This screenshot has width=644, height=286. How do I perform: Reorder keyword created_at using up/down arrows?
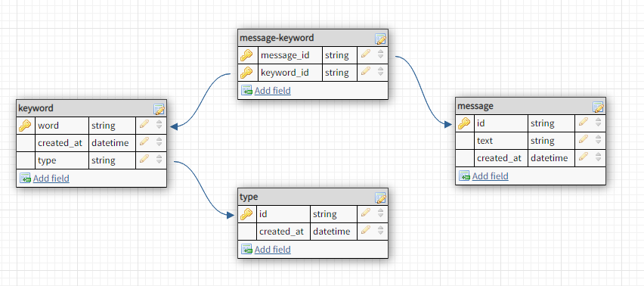pyautogui.click(x=159, y=142)
